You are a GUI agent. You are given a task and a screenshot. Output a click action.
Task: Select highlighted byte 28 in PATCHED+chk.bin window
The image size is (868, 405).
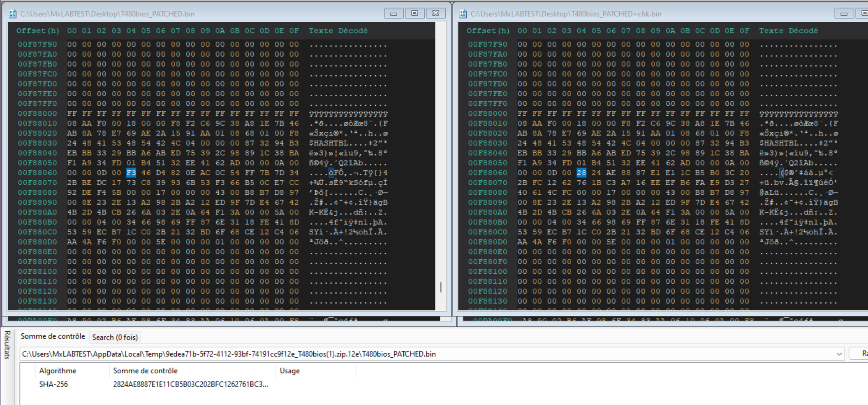[x=581, y=173]
